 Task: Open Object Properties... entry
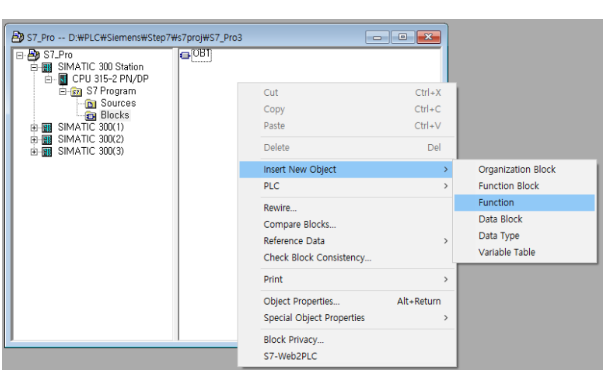pyautogui.click(x=347, y=301)
